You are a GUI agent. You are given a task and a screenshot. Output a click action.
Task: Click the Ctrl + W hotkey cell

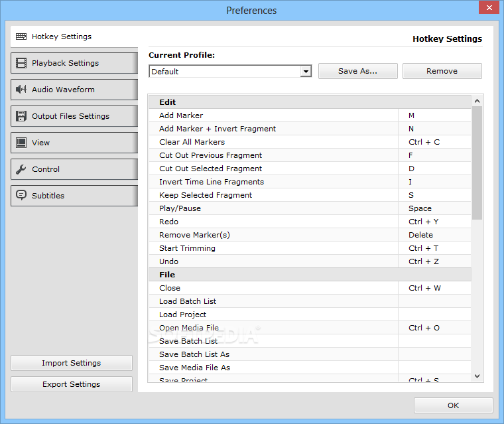pos(435,288)
